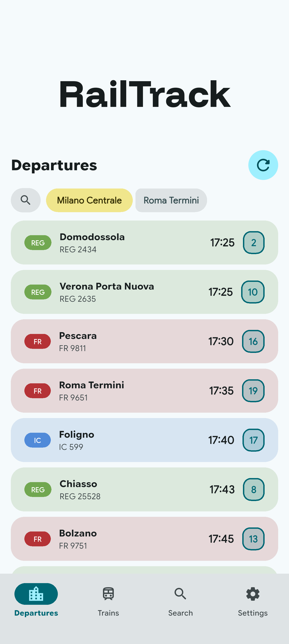The height and width of the screenshot is (644, 289).
Task: Tap the red FR badge for Pescara
Action: (x=37, y=341)
